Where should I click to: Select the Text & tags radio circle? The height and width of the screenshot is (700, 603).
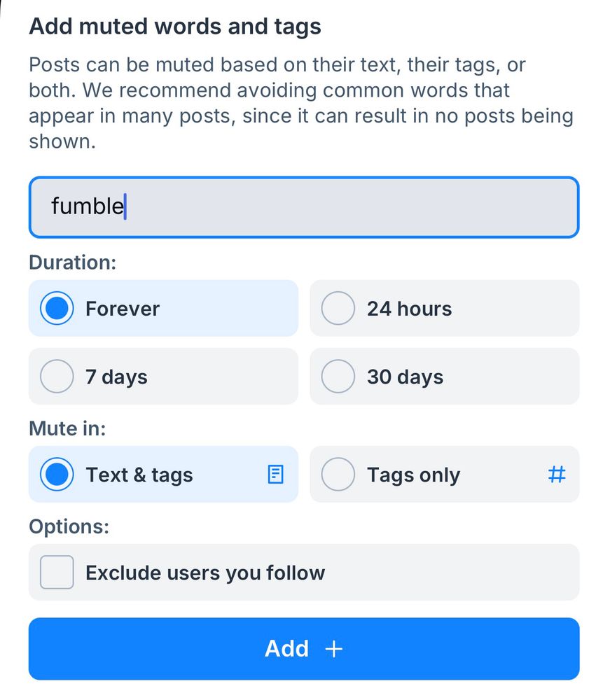coord(57,475)
